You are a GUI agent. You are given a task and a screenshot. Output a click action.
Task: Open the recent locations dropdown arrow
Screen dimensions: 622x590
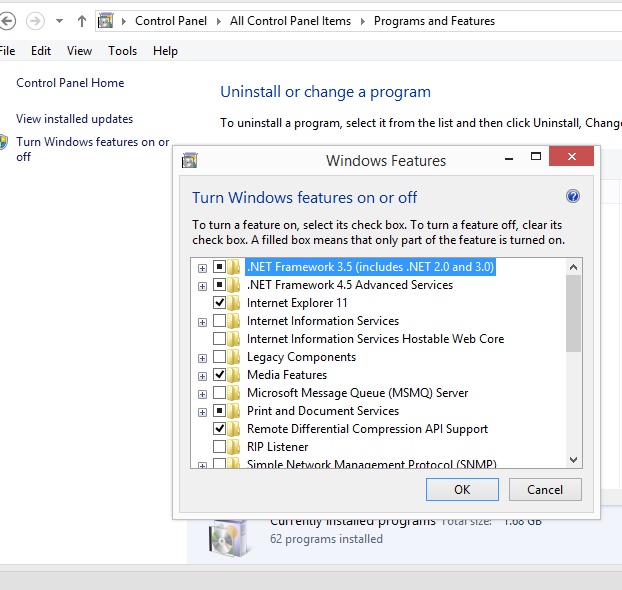tap(59, 21)
